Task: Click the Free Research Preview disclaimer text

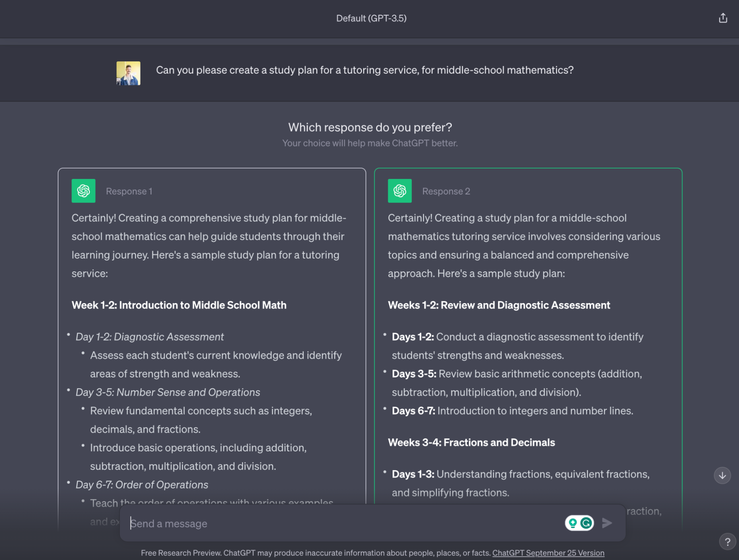Action: coord(316,553)
